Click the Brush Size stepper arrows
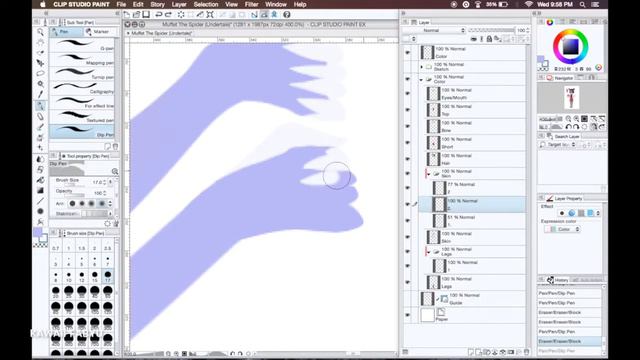Viewport: 640px width, 360px height. 105,182
